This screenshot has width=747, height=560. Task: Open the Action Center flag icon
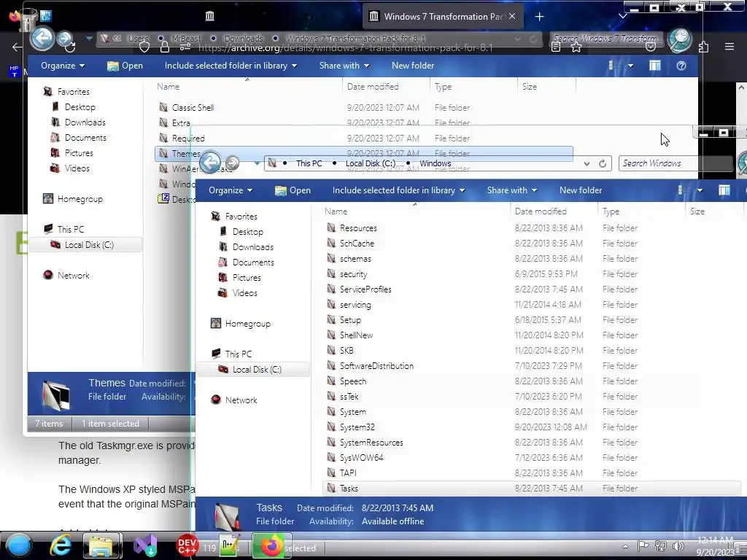[643, 546]
